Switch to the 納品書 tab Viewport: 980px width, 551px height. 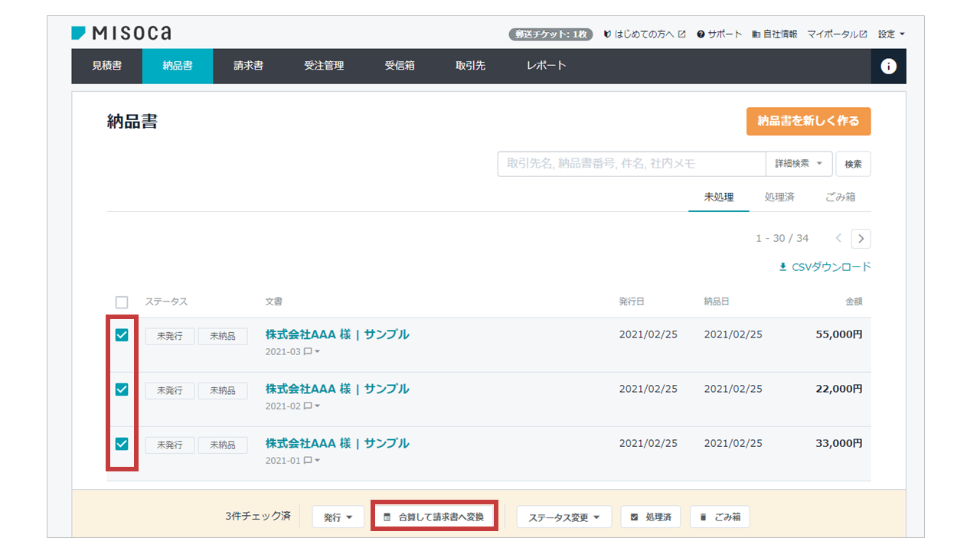[178, 66]
